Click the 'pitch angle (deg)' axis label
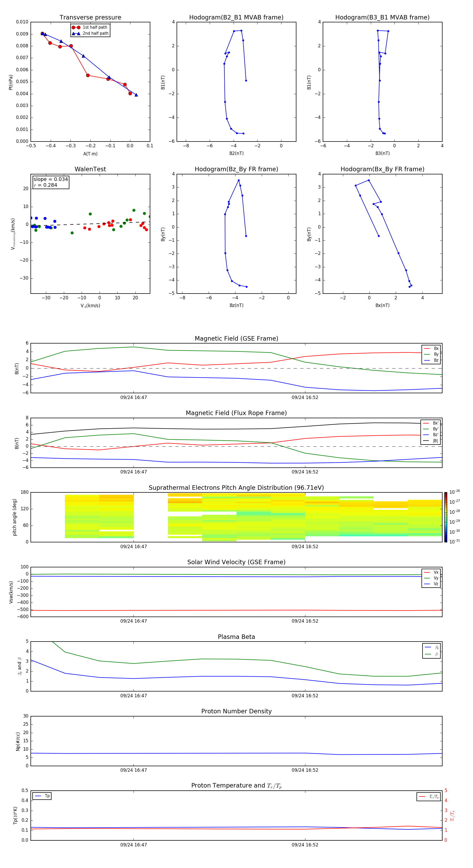The image size is (473, 868). tap(14, 517)
